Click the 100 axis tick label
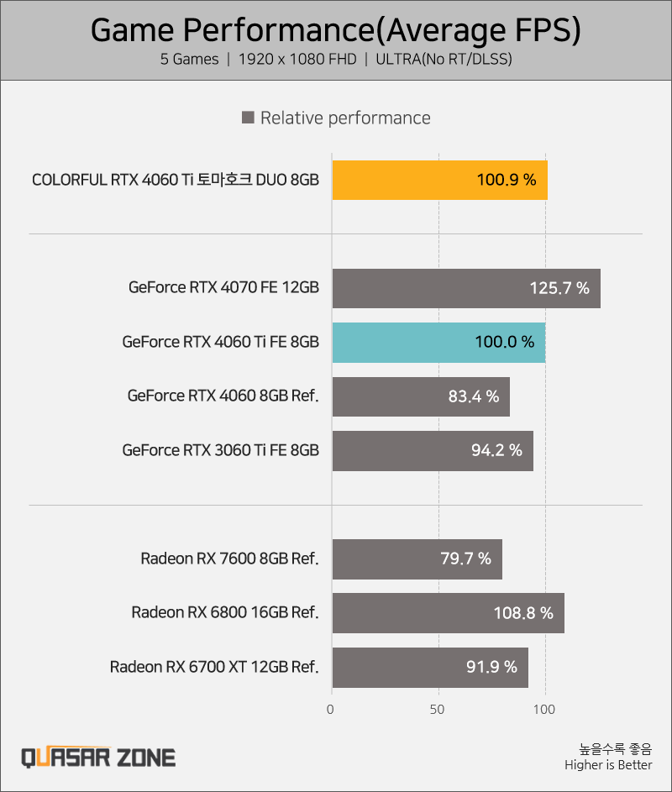The height and width of the screenshot is (792, 672). 544,709
